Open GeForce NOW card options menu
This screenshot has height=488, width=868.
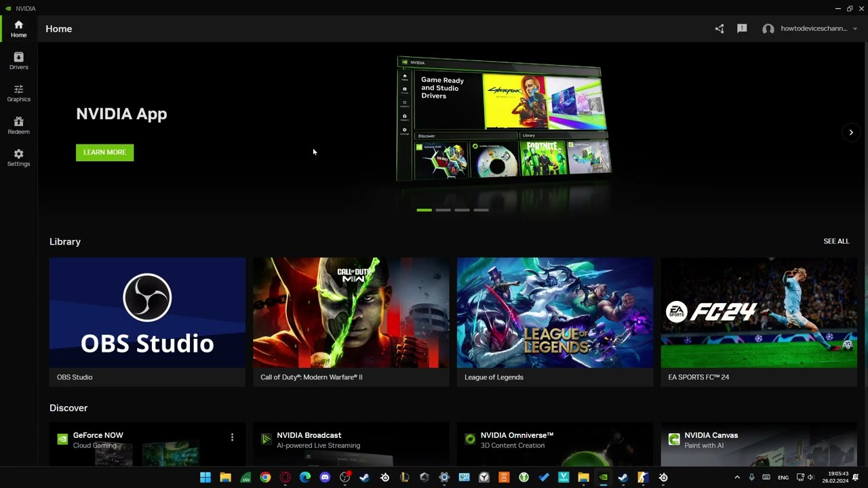(232, 437)
